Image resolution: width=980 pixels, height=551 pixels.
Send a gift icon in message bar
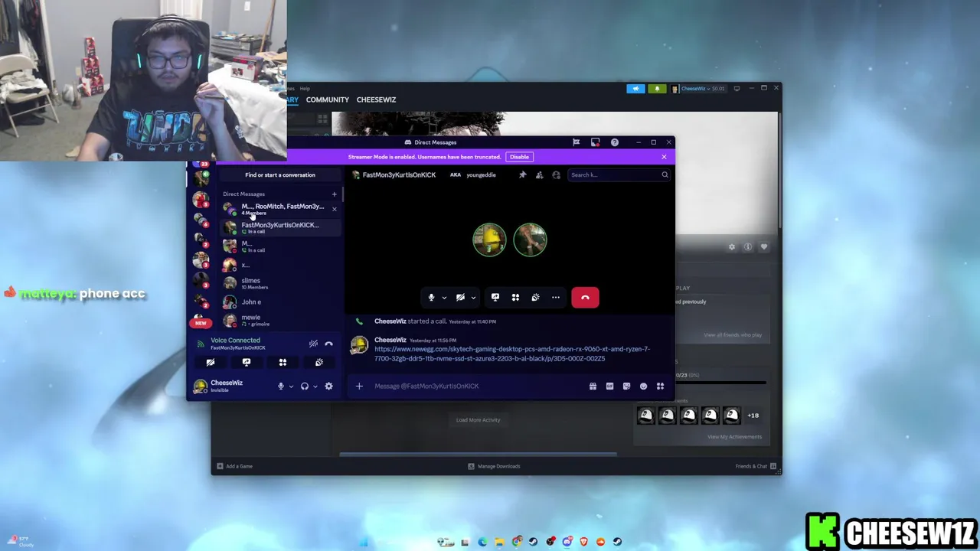(x=593, y=386)
